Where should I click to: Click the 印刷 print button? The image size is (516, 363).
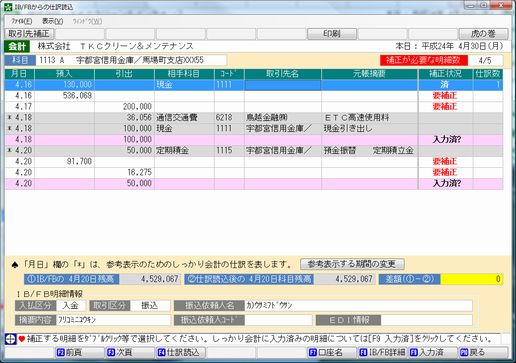332,34
